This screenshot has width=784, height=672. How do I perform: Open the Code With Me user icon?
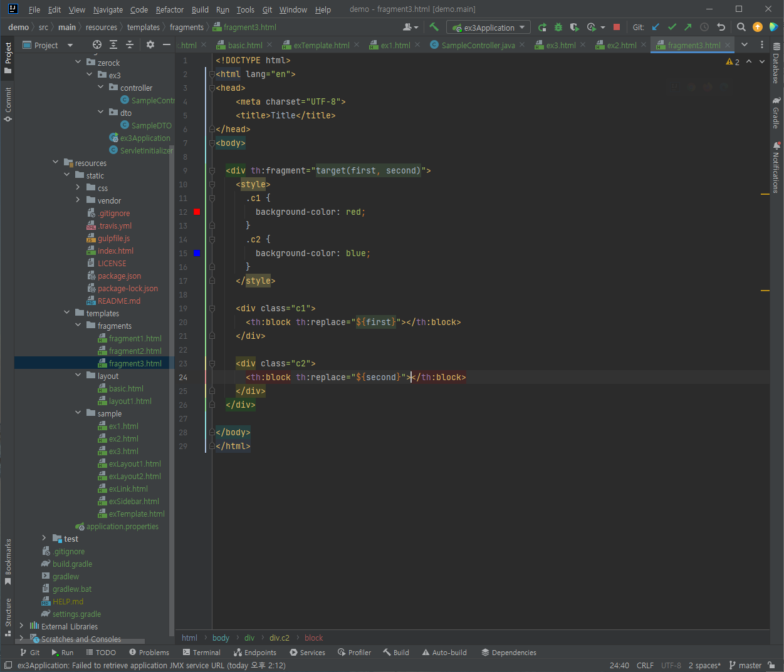[x=410, y=27]
